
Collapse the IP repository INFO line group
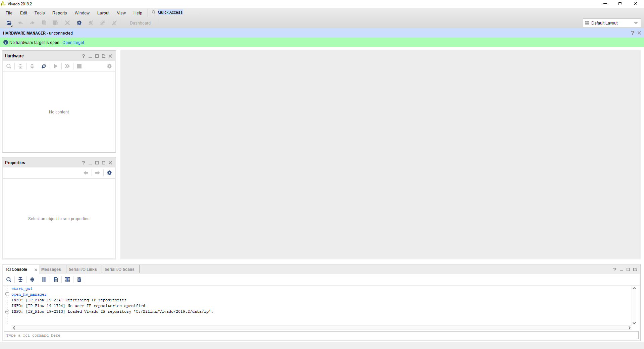pos(7,311)
